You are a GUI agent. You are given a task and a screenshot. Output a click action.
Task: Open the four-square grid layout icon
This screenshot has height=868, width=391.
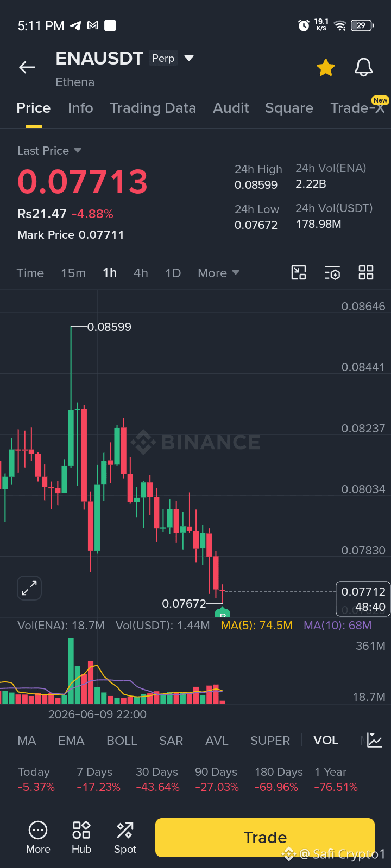366,272
